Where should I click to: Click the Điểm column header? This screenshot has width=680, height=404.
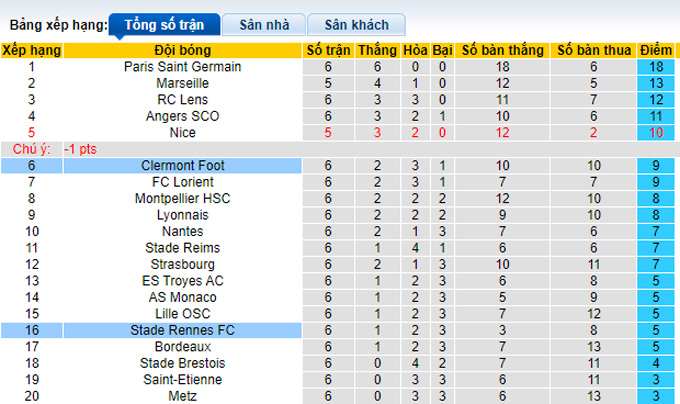(656, 50)
